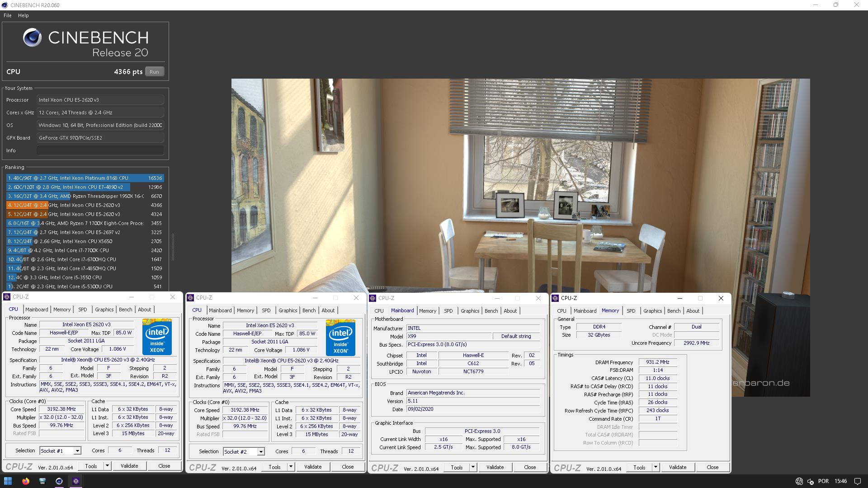The width and height of the screenshot is (868, 488).
Task: Click the Cinebench logo sphere icon
Action: click(32, 38)
